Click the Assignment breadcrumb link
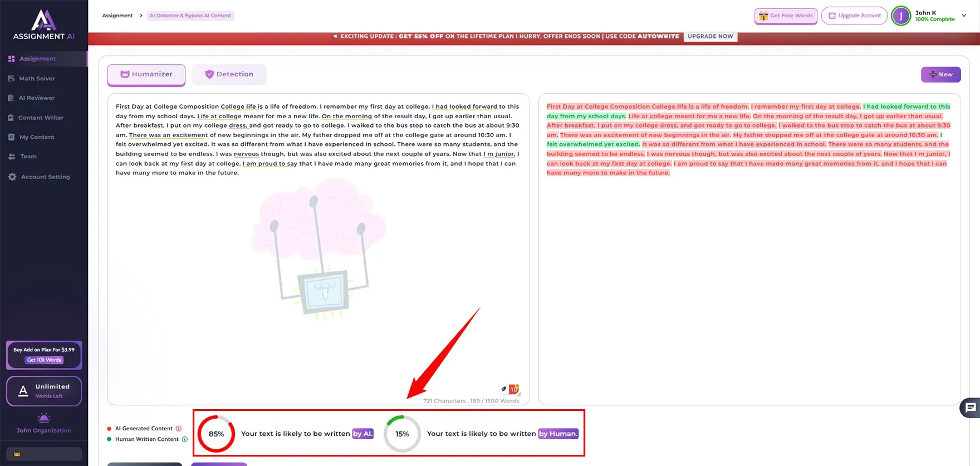The height and width of the screenshot is (466, 980). [x=117, y=16]
